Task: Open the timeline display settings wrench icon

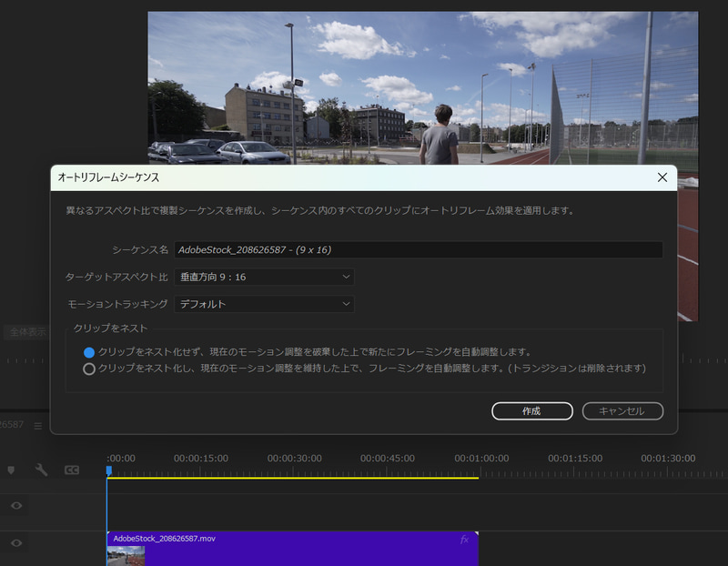Action: [x=39, y=470]
